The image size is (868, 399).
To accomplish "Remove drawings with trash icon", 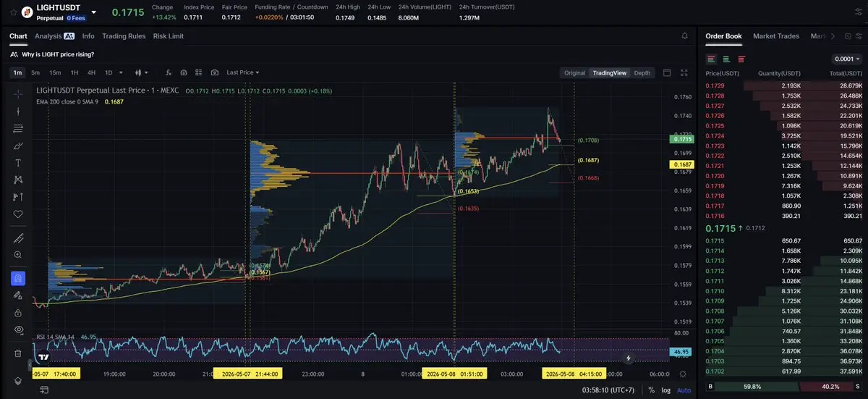I will point(18,353).
